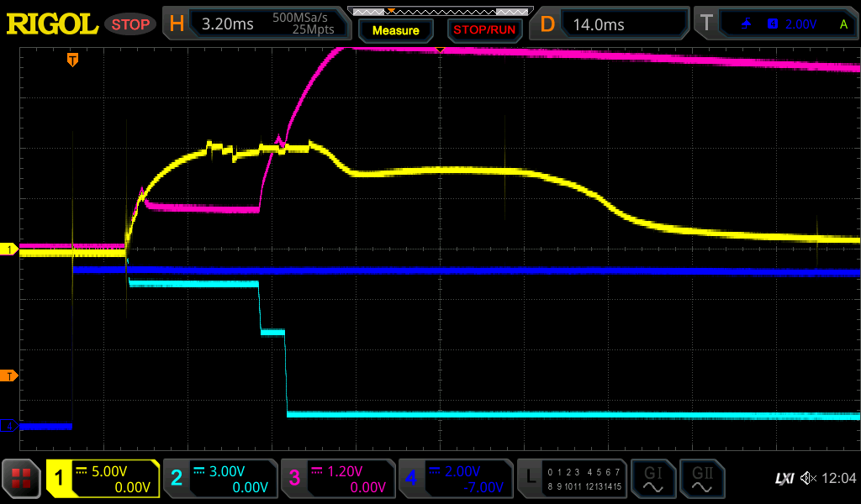Open function generator GI
The width and height of the screenshot is (861, 504).
653,479
